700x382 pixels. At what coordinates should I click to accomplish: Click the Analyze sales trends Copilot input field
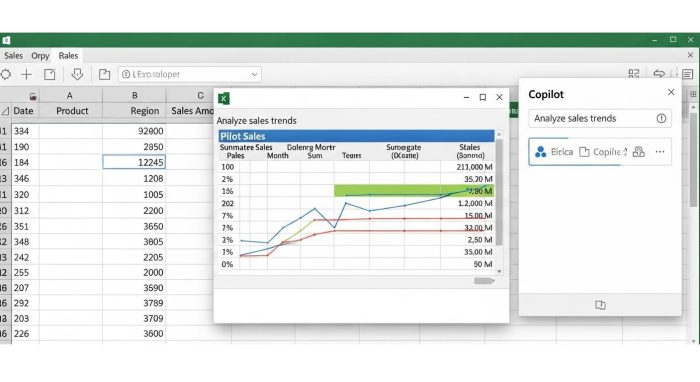600,118
